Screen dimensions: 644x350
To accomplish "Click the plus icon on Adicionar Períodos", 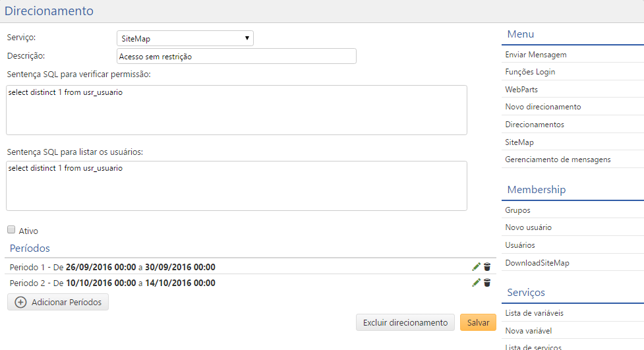I will click(20, 302).
